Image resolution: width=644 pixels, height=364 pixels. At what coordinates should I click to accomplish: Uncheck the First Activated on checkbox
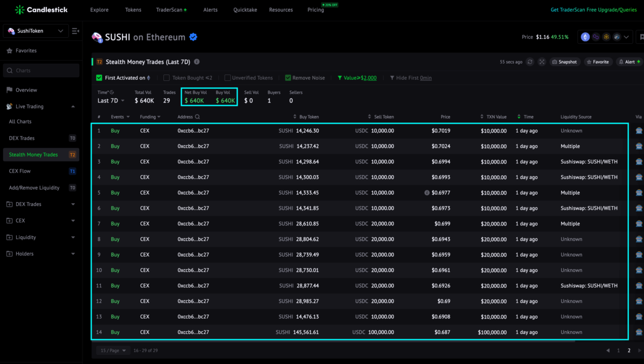99,78
